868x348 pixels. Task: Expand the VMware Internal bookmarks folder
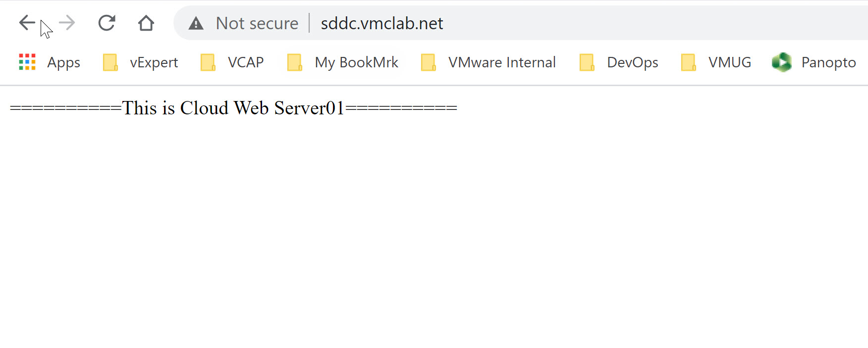tap(502, 62)
